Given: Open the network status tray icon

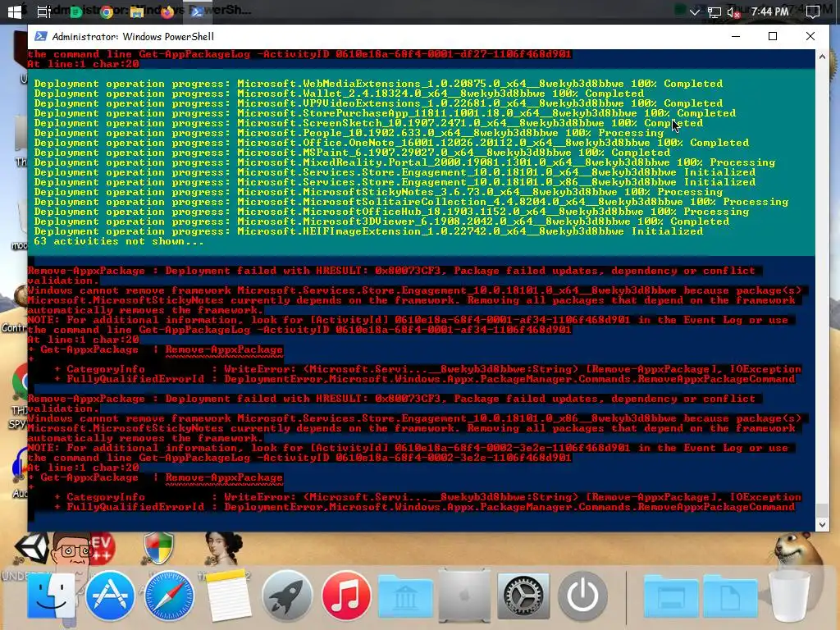Looking at the screenshot, I should [714, 11].
